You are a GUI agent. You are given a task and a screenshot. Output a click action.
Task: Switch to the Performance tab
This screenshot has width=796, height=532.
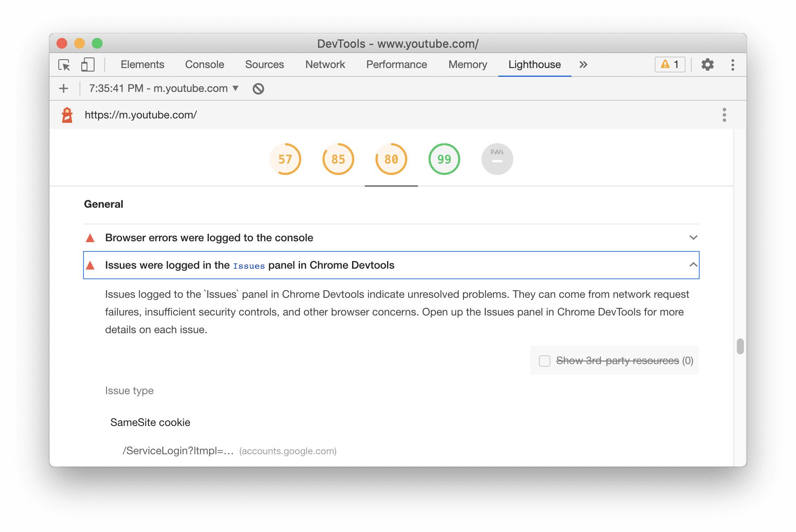[396, 65]
